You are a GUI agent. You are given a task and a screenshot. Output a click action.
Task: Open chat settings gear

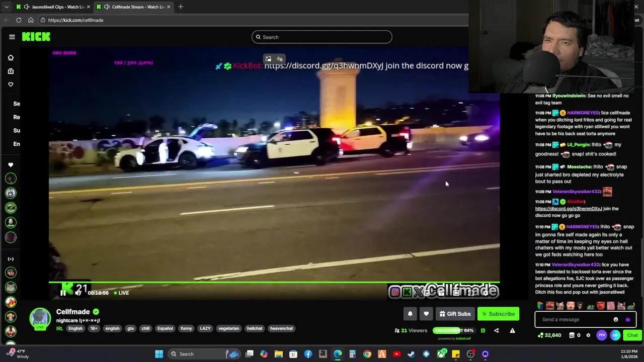click(588, 335)
